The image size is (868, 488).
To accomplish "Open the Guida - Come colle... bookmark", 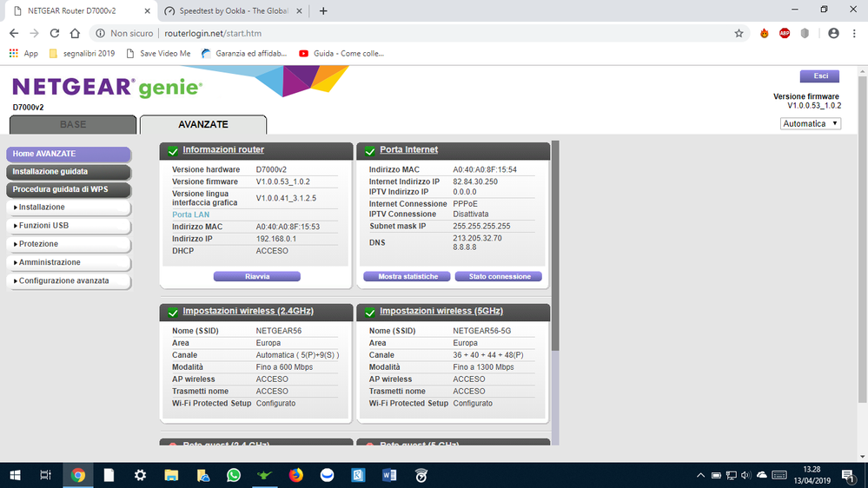I will [x=341, y=54].
